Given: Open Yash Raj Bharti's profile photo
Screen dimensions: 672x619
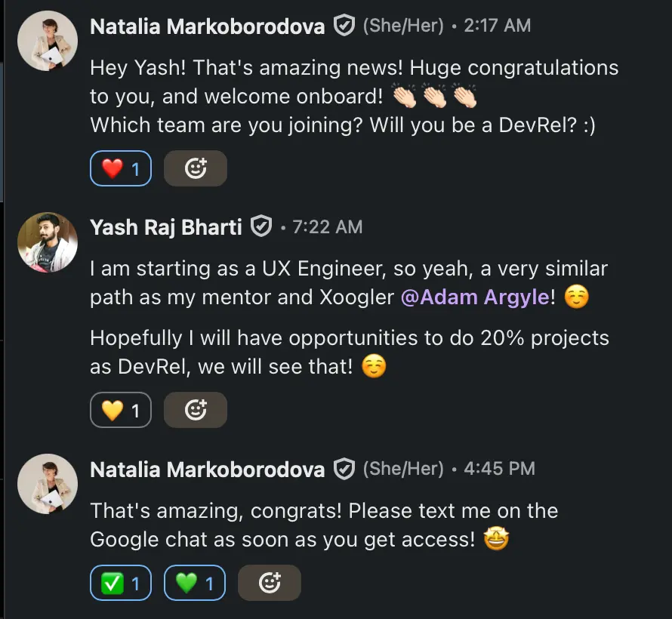Looking at the screenshot, I should coord(48,242).
